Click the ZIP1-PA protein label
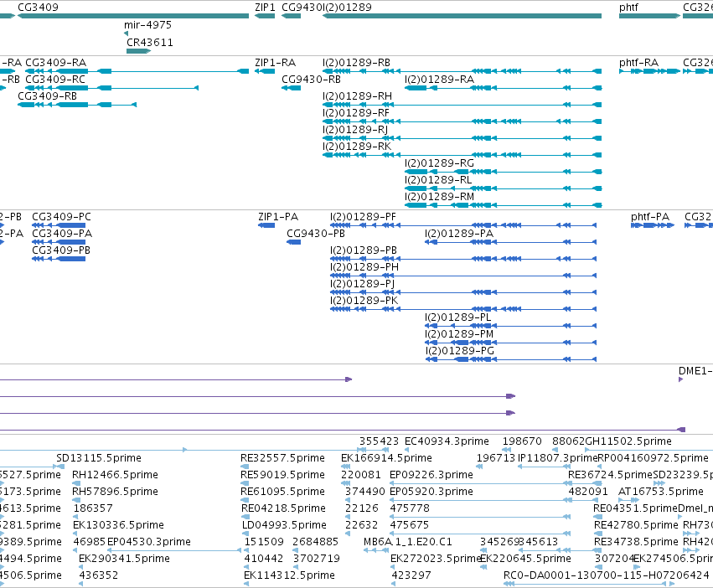This screenshot has height=588, width=713. pyautogui.click(x=278, y=216)
